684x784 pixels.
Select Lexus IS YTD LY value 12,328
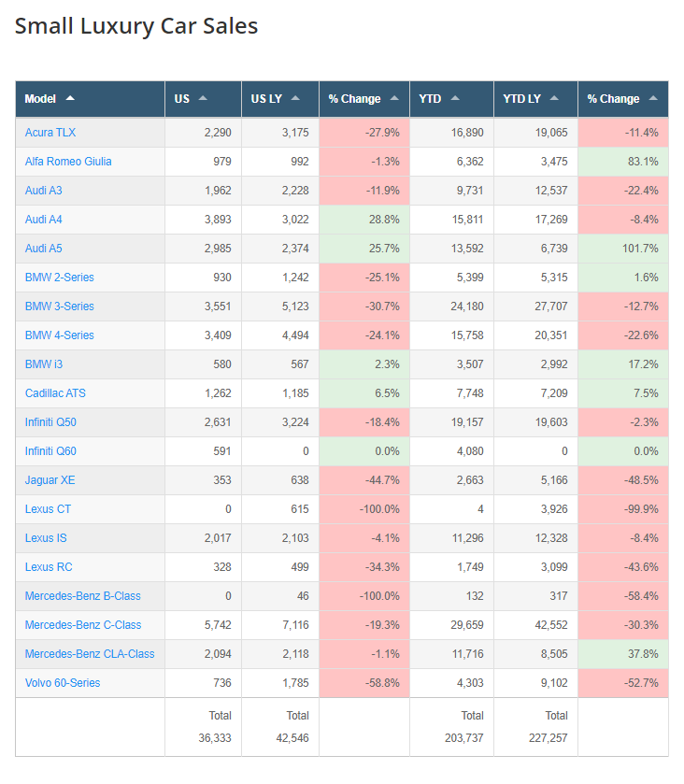551,538
